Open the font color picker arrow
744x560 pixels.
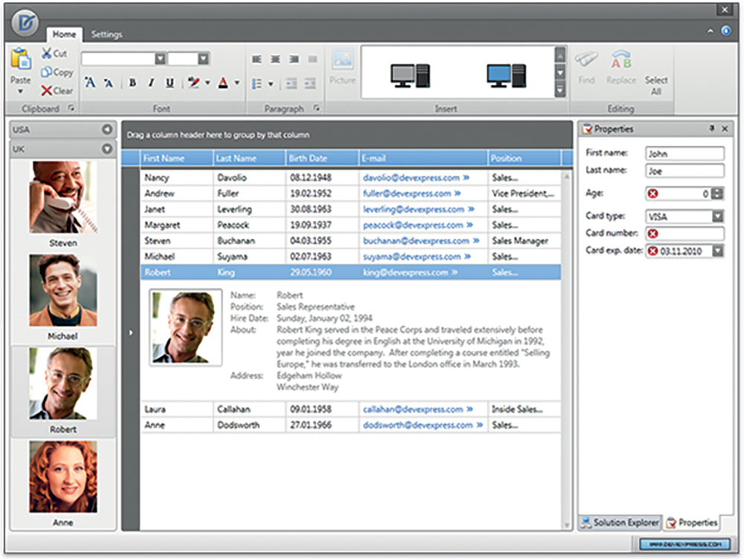(x=237, y=83)
